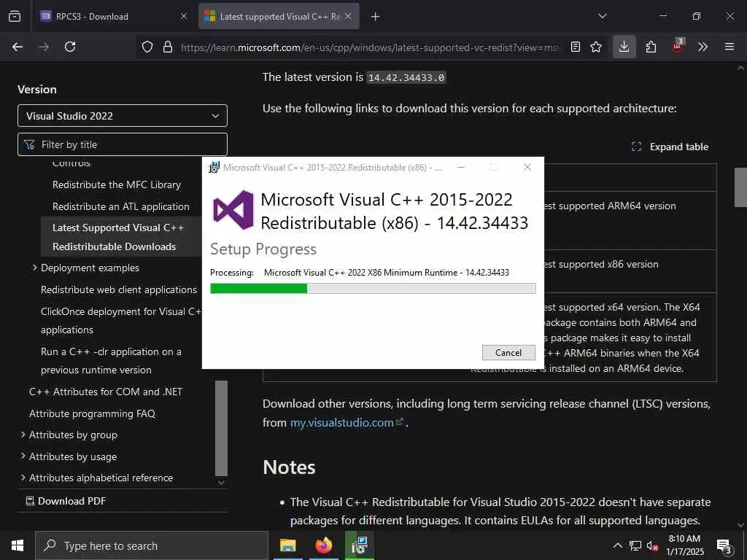The image size is (747, 560).
Task: Reload the page with the refresh icon
Action: coord(70,47)
